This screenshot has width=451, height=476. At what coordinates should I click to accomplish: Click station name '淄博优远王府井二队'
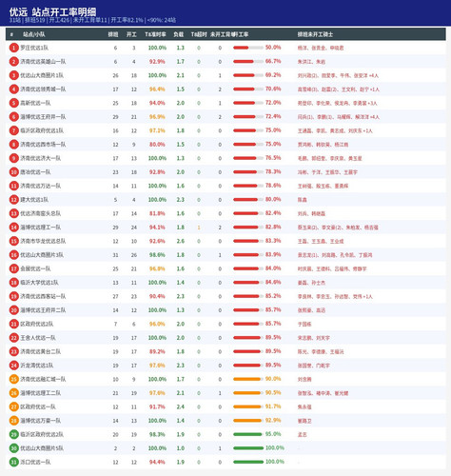coord(43,310)
